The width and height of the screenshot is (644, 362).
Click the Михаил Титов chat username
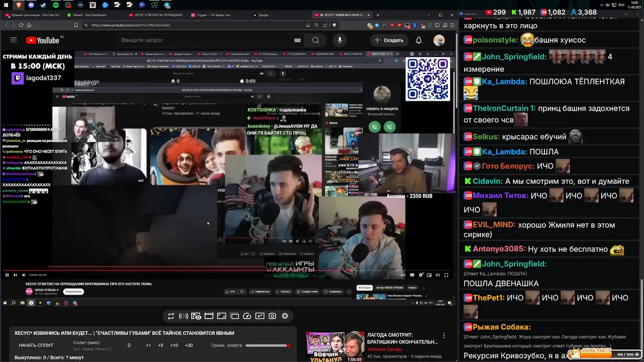(x=500, y=196)
